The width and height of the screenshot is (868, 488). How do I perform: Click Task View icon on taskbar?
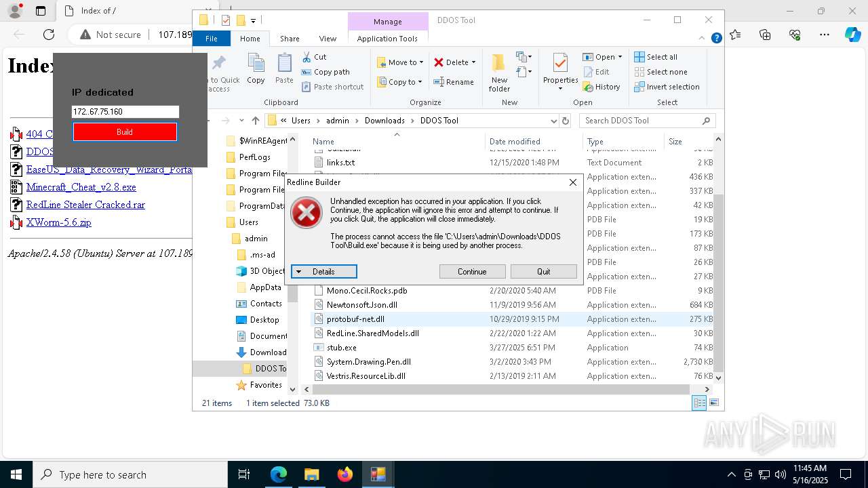[x=245, y=474]
